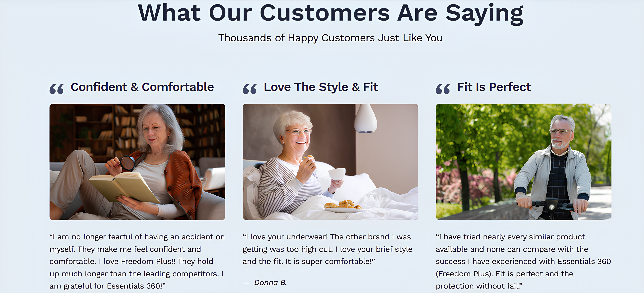Click the review text about brief style underwear
644x293 pixels.
[x=327, y=249]
